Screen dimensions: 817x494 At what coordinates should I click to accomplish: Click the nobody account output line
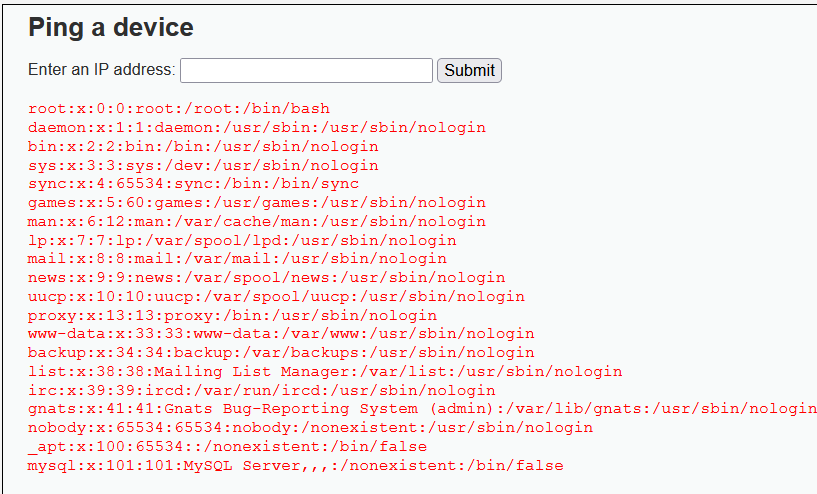[x=310, y=428]
